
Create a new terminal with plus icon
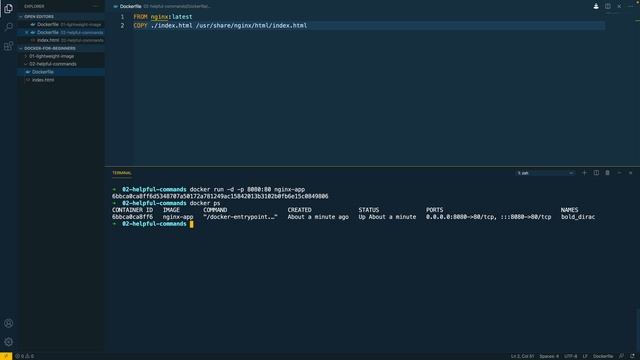pyautogui.click(x=584, y=173)
